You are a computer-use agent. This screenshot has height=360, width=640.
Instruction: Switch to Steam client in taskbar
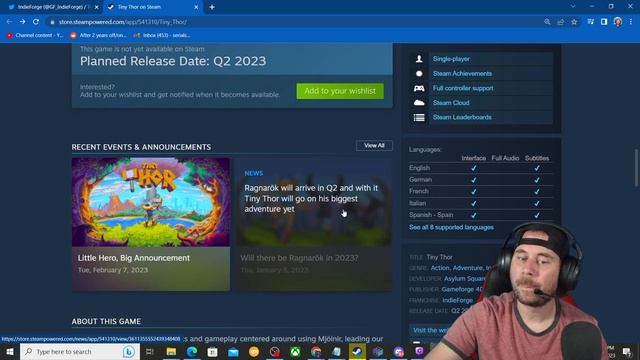click(357, 351)
